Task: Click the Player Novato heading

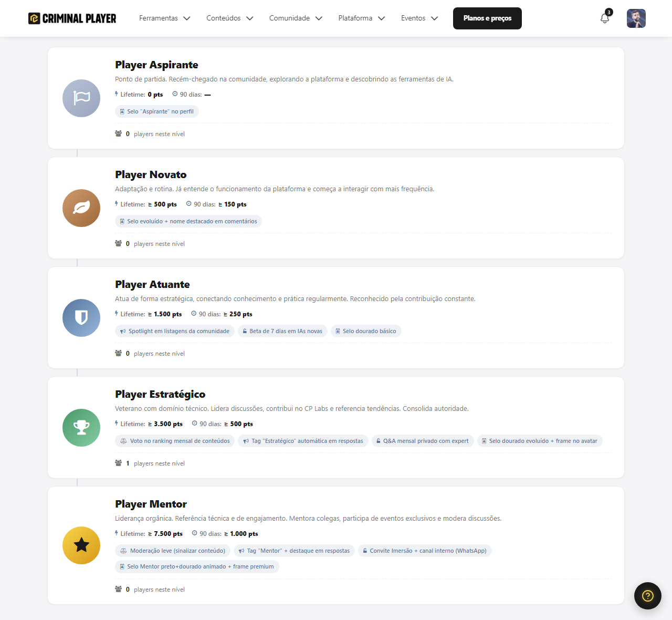Action: (151, 174)
